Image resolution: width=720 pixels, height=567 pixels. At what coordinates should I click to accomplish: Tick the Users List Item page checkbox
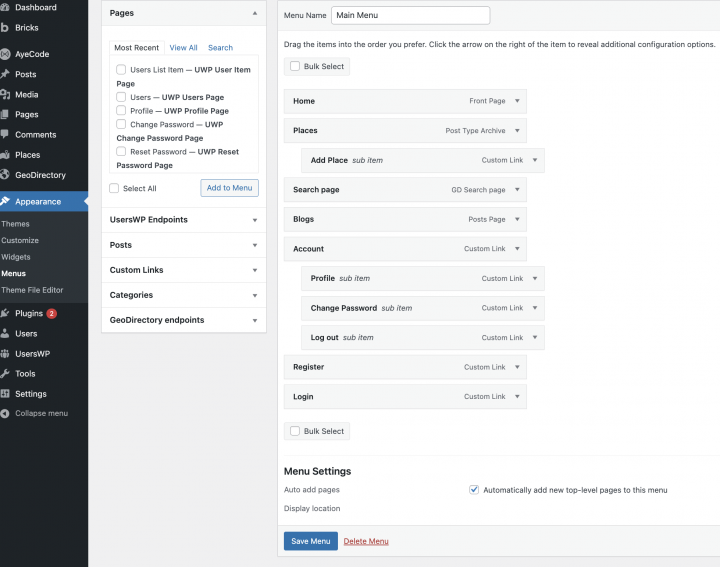click(121, 70)
